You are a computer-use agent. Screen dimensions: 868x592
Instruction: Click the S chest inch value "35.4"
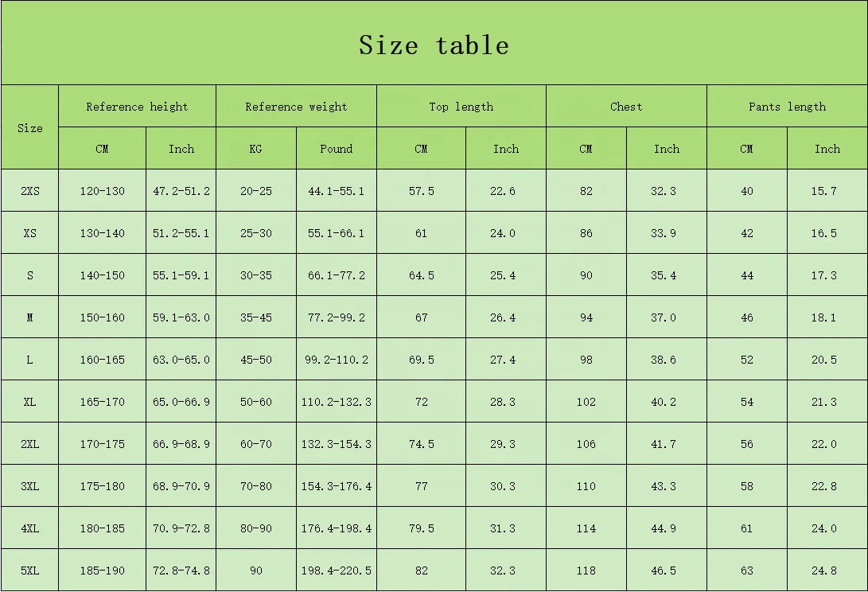(x=664, y=275)
